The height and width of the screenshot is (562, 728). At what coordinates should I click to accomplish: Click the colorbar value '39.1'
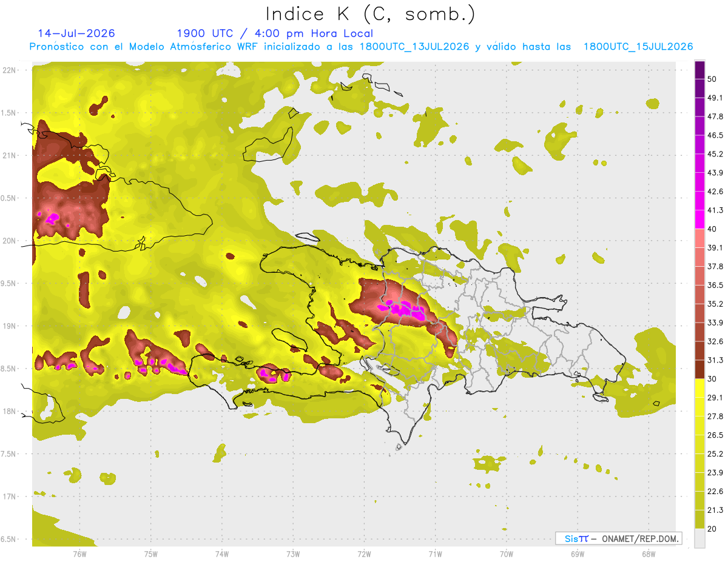click(x=715, y=247)
